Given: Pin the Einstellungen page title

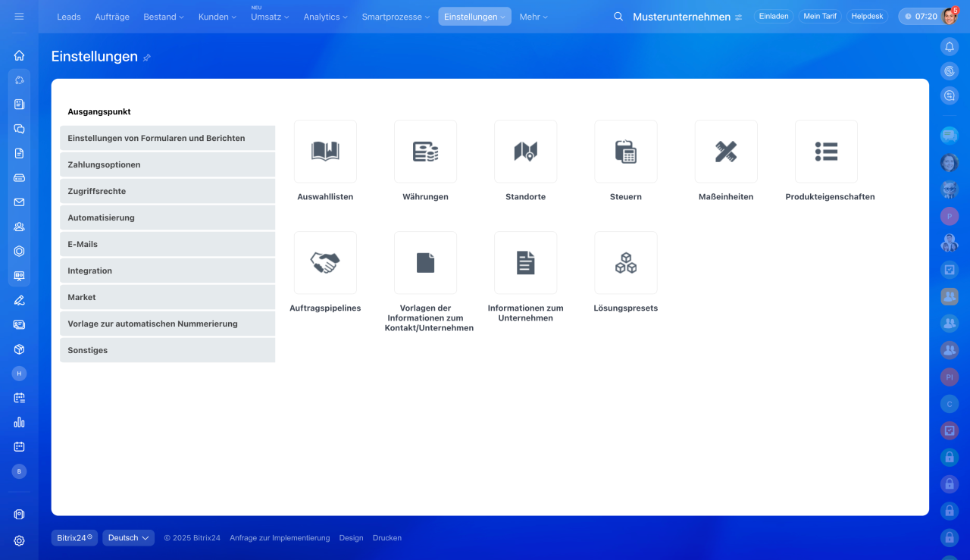Looking at the screenshot, I should pyautogui.click(x=147, y=58).
